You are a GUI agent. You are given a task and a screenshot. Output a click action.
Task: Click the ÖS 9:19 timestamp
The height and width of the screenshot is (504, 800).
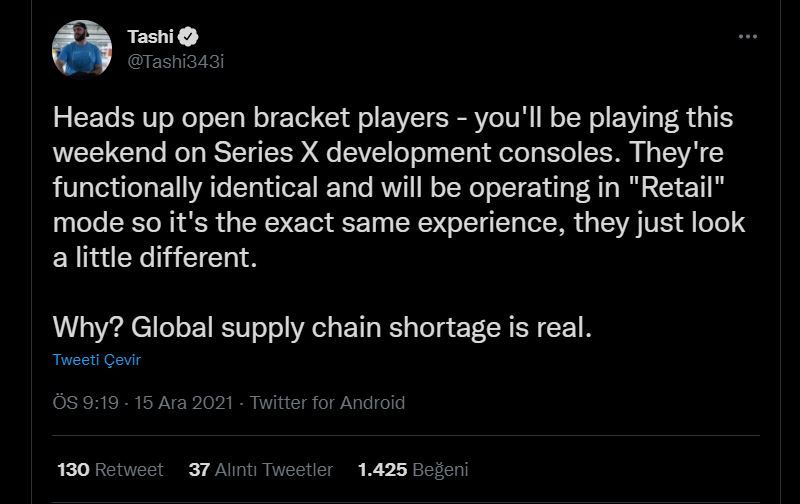click(85, 403)
